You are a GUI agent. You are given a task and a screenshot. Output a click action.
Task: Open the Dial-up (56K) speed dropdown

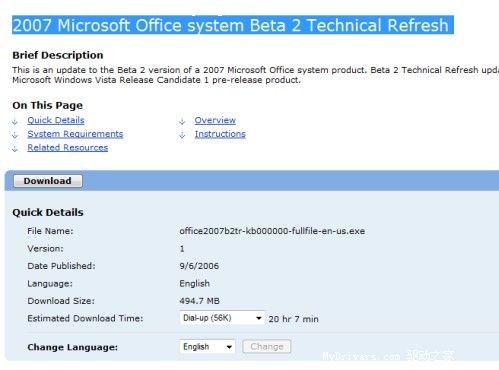tap(222, 318)
